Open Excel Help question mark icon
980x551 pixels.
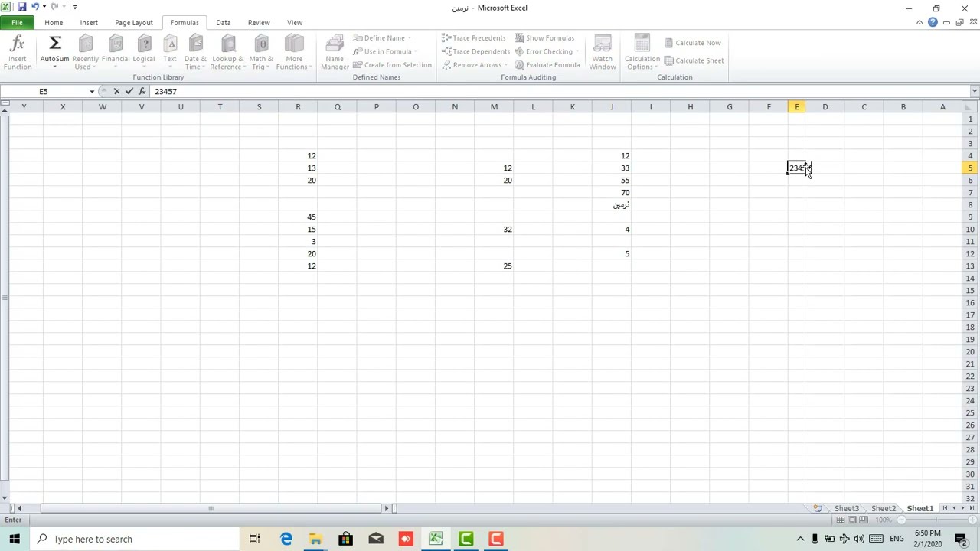point(933,22)
